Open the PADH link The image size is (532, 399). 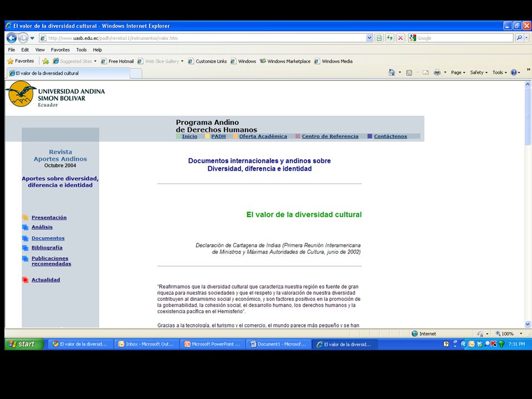(218, 136)
